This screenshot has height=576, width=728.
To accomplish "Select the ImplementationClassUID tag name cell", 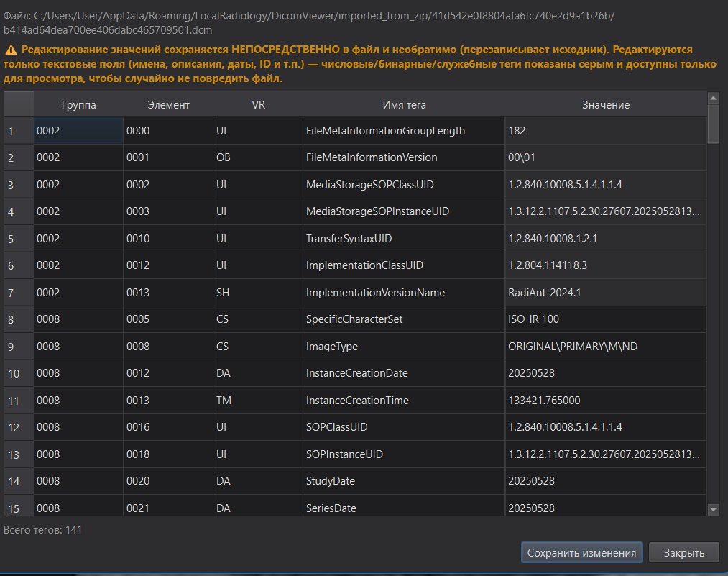I will [x=404, y=265].
